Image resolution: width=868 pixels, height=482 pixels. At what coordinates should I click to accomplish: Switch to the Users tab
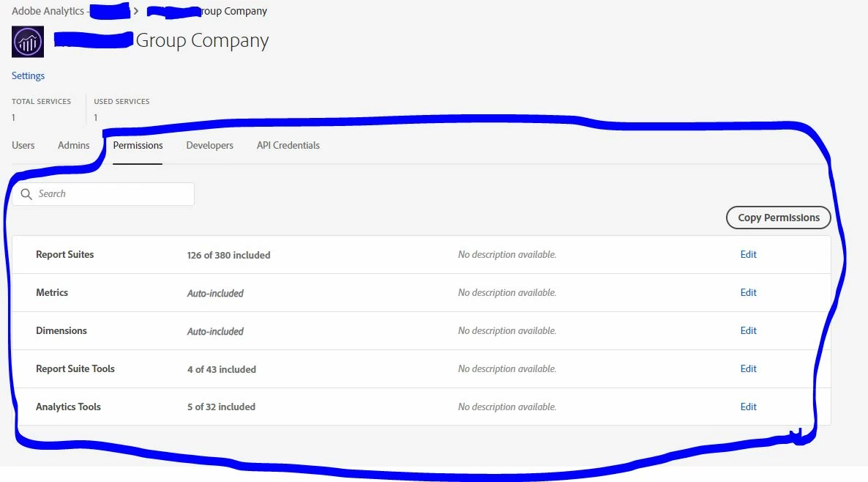23,145
